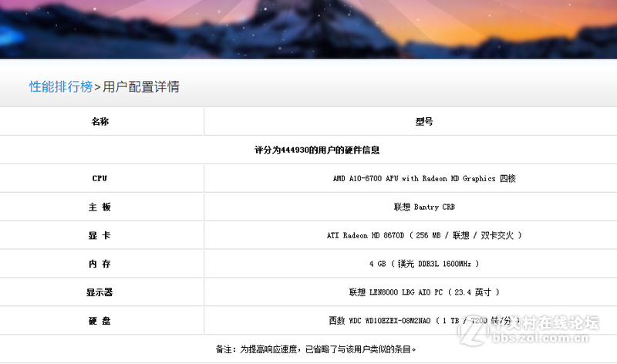This screenshot has height=364, width=617.
Task: Select the 用户配置详情 breadcrumb text
Action: click(x=141, y=86)
